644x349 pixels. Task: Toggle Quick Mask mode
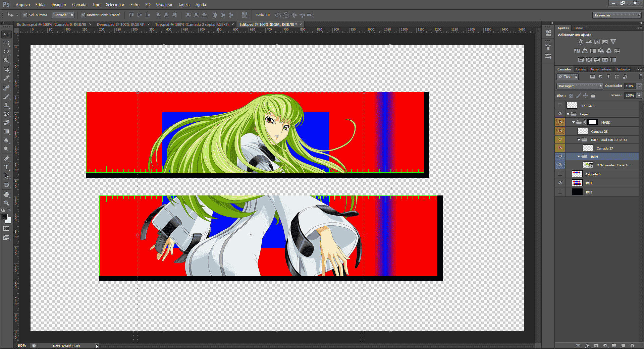pyautogui.click(x=6, y=229)
